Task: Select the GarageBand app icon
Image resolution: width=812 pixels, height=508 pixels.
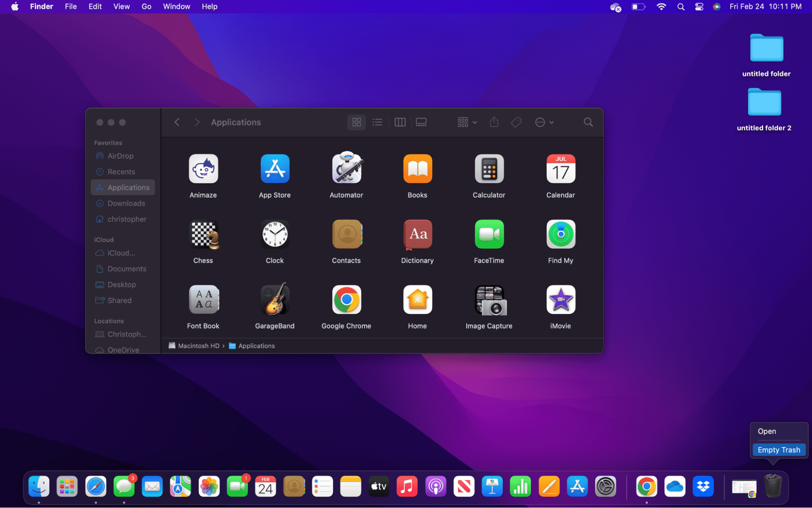Action: 275,300
